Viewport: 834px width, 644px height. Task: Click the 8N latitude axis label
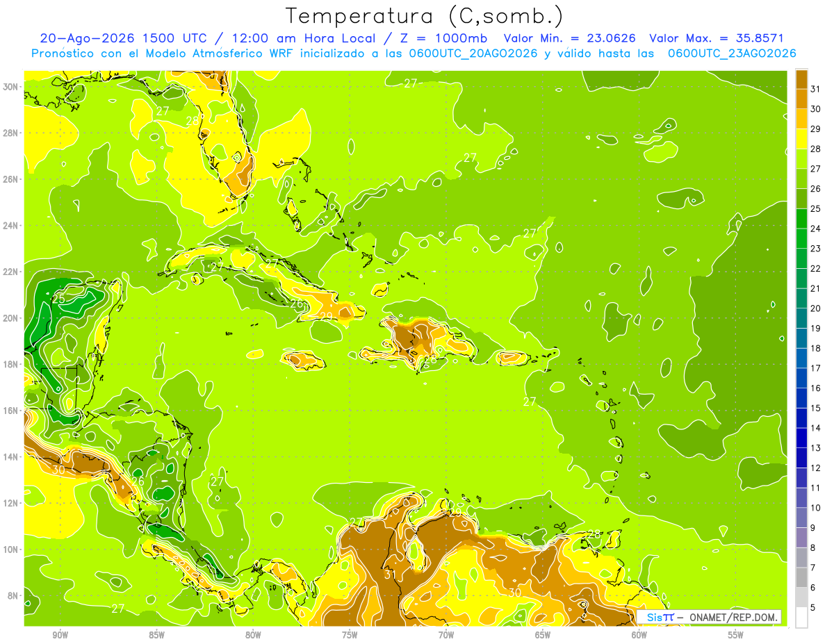tap(13, 595)
